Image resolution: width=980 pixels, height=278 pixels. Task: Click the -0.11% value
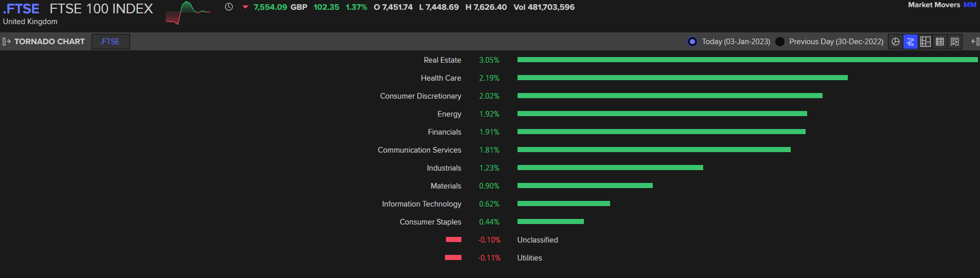[489, 258]
